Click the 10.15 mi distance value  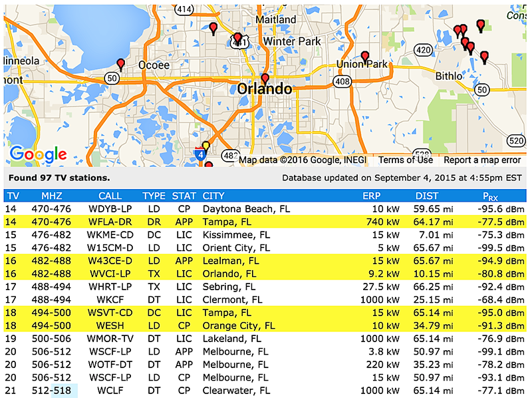tap(433, 274)
